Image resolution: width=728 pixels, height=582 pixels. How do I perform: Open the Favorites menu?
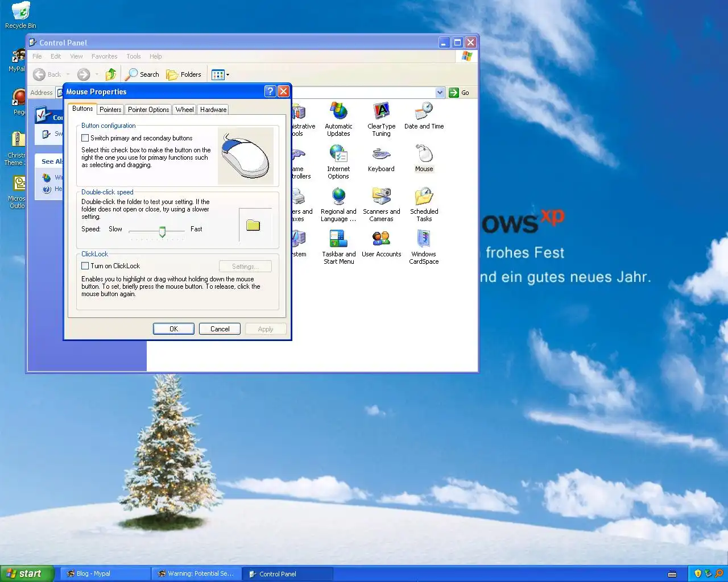click(104, 56)
